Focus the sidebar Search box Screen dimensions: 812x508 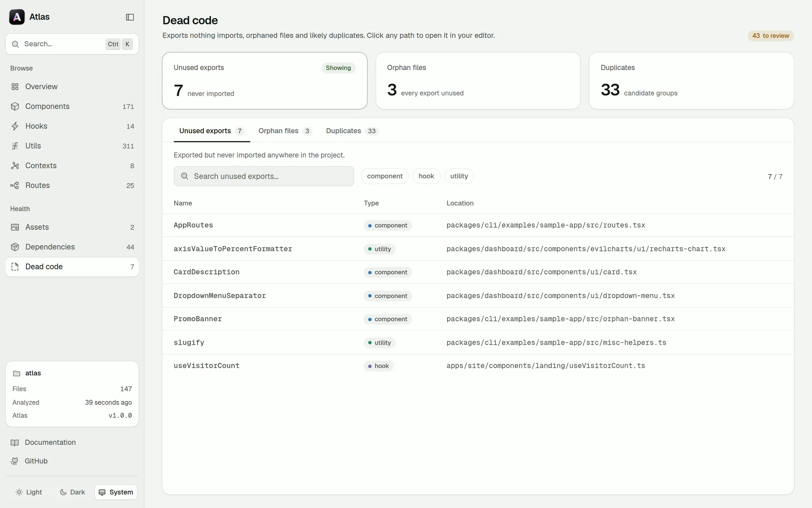(72, 44)
